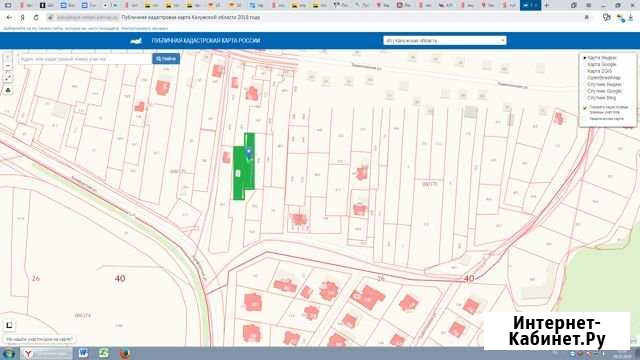Open the Калужская область region dropdown
The height and width of the screenshot is (360, 640).
[444, 40]
